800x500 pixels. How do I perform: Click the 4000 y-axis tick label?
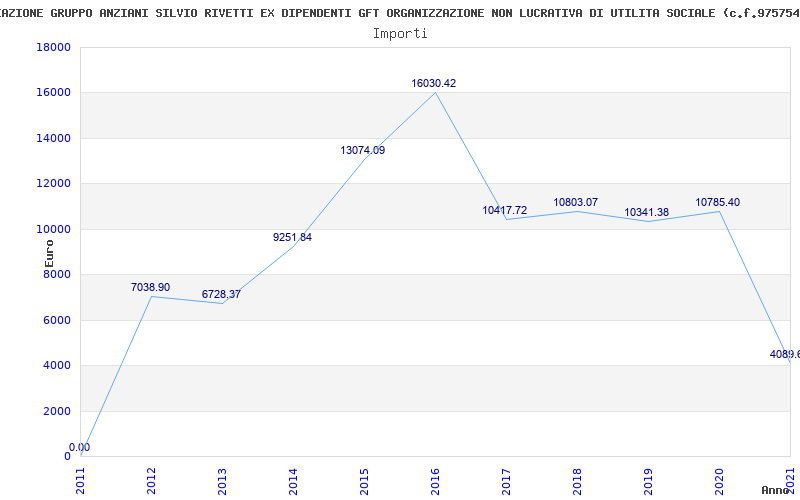point(57,366)
